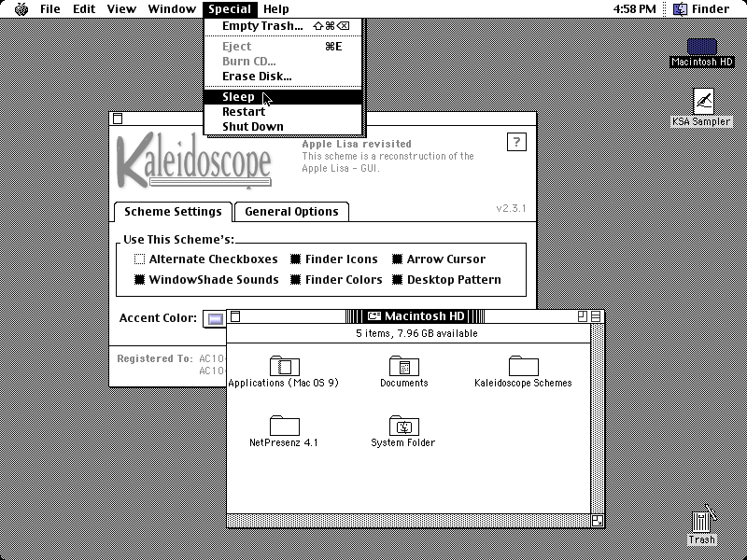Click the "Apple Lisa revisited" scheme name
This screenshot has height=560, width=747.
click(x=357, y=144)
